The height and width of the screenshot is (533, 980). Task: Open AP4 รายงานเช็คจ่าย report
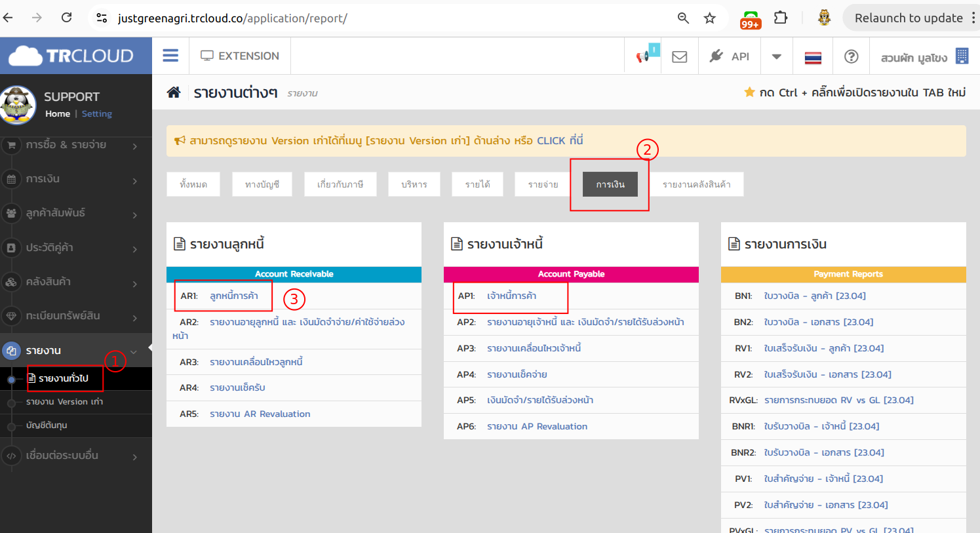517,374
